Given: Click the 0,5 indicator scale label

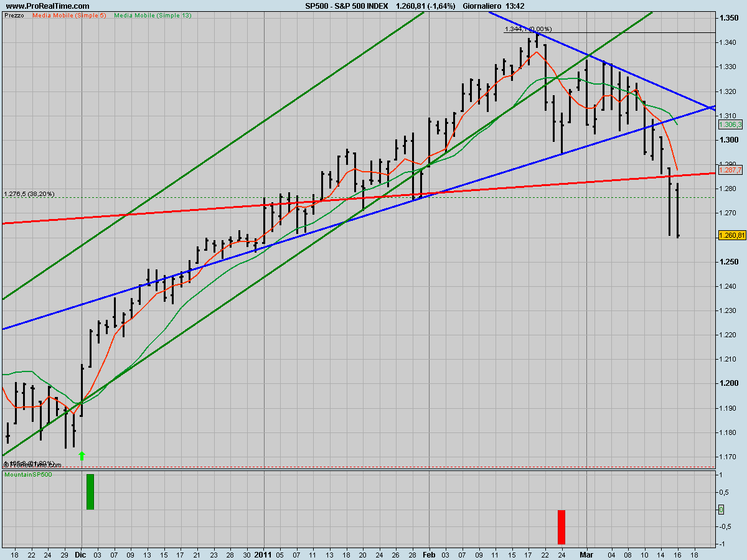Looking at the screenshot, I should click(x=725, y=492).
